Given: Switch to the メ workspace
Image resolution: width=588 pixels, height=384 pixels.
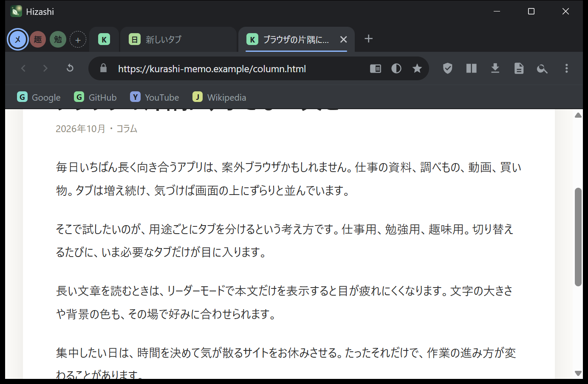Looking at the screenshot, I should [18, 40].
